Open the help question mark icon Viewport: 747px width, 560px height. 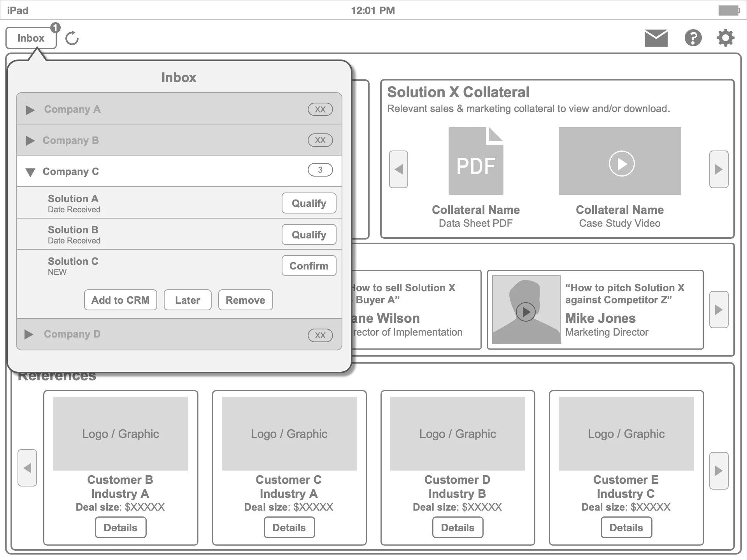click(x=693, y=38)
